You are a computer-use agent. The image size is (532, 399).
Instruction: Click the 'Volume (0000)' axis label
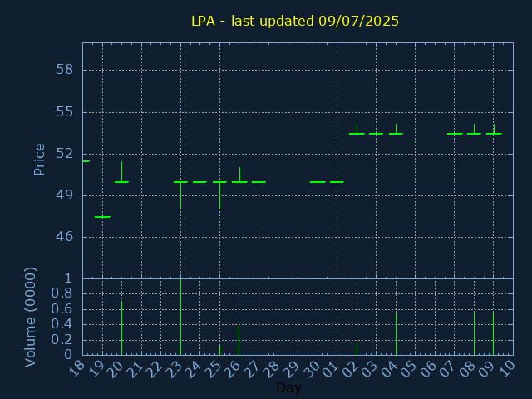point(31,317)
